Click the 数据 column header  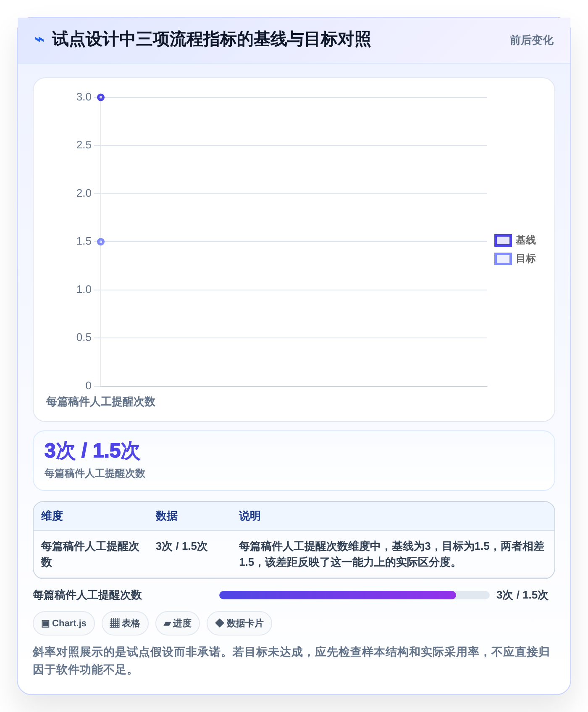click(x=167, y=516)
